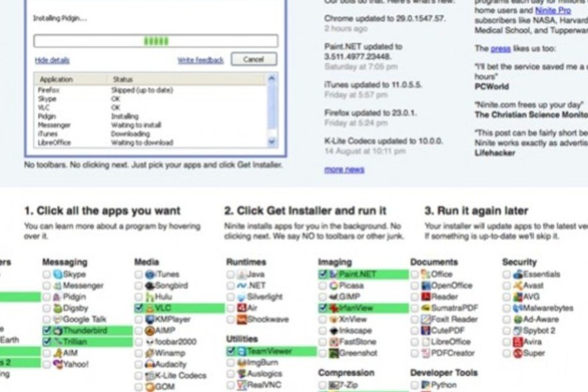Enable the Essentials security checkbox
This screenshot has width=588, height=392.
[507, 274]
